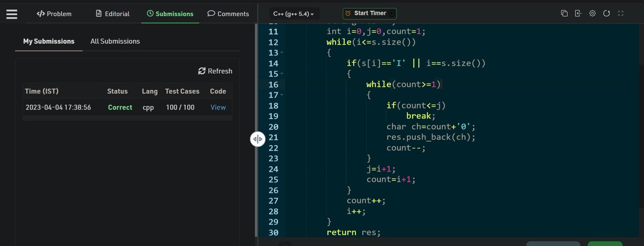Screen dimensions: 644x246
Task: Click the Lang column header
Action: click(x=150, y=91)
